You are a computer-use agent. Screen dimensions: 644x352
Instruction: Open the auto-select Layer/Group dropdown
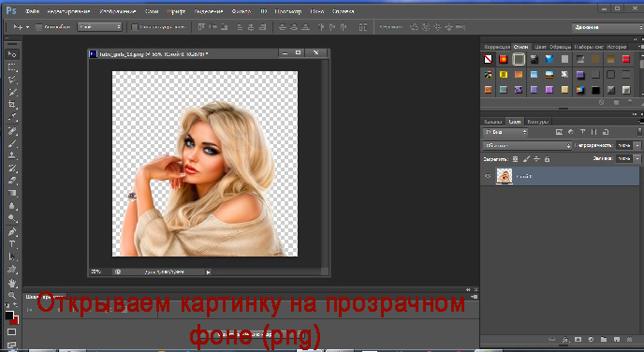(100, 27)
